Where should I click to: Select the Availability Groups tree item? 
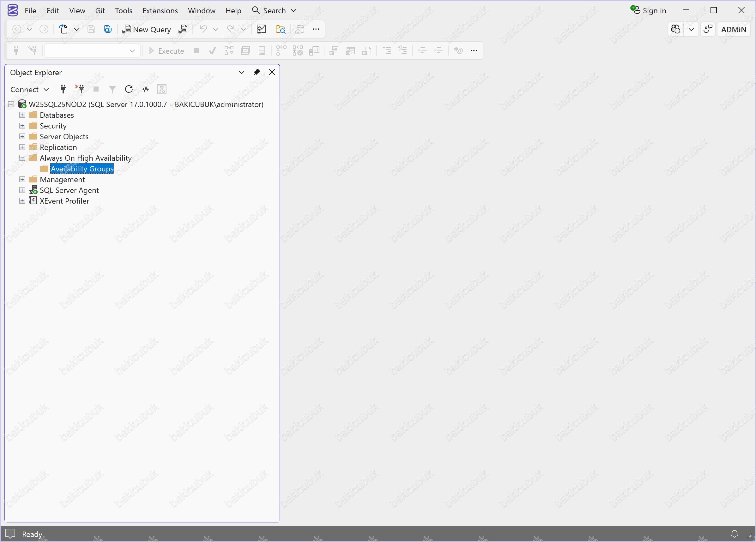(82, 169)
